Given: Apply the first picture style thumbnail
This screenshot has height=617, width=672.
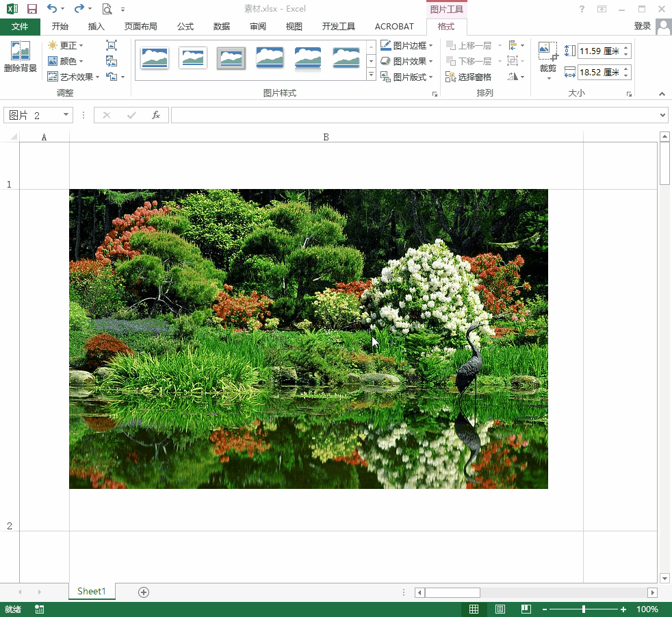Looking at the screenshot, I should click(x=154, y=58).
